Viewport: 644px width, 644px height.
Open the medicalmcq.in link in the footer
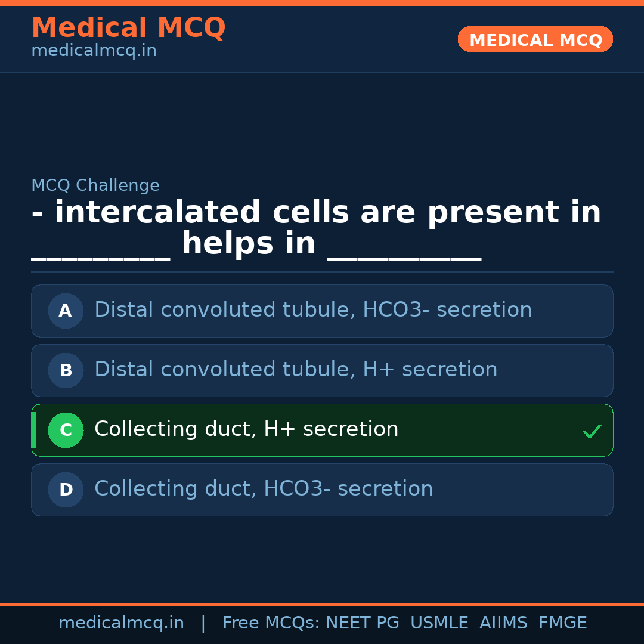pyautogui.click(x=121, y=623)
